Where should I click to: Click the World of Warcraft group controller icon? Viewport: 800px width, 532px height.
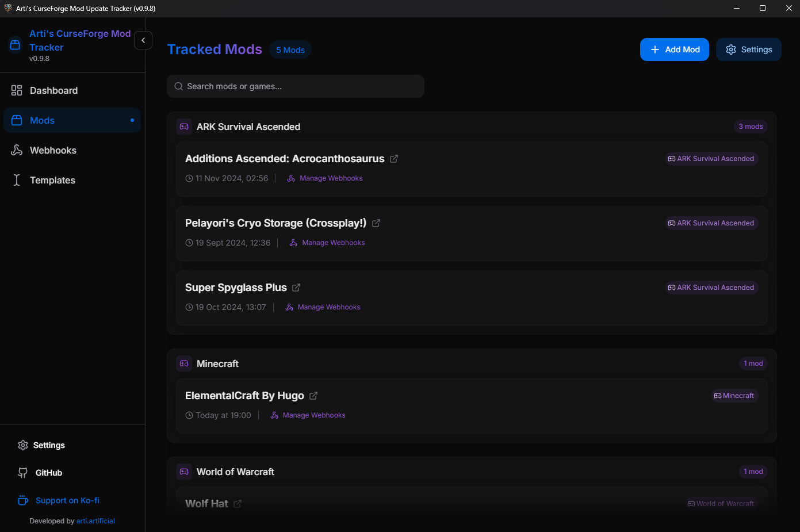184,472
